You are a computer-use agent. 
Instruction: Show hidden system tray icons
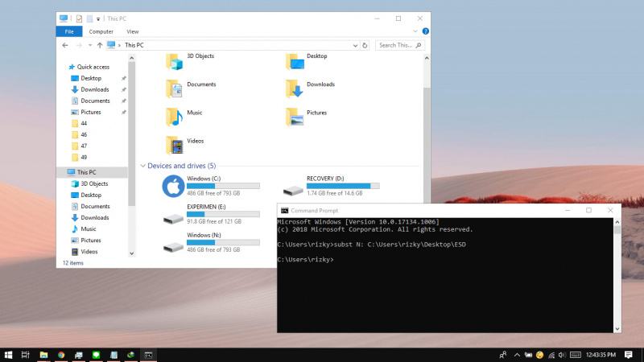tap(517, 355)
